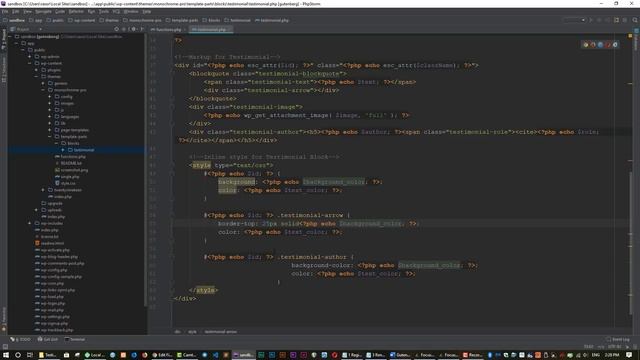Expand the languages folder
The image size is (640, 360).
[x=49, y=117]
